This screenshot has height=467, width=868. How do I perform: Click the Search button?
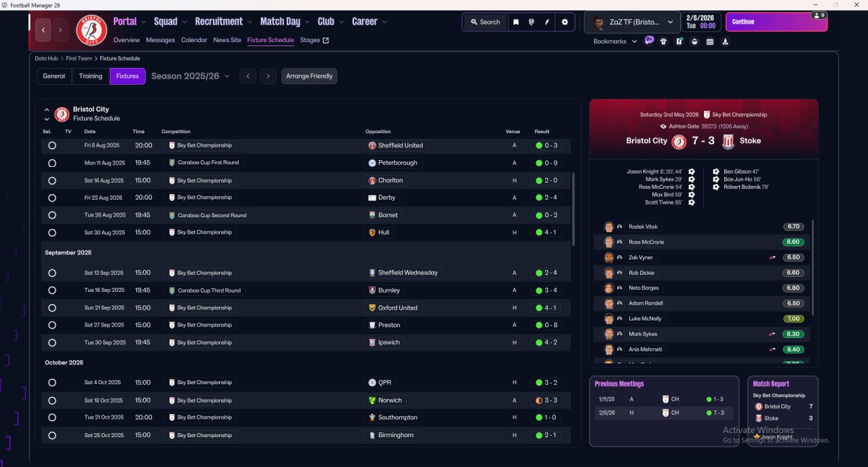pos(485,22)
